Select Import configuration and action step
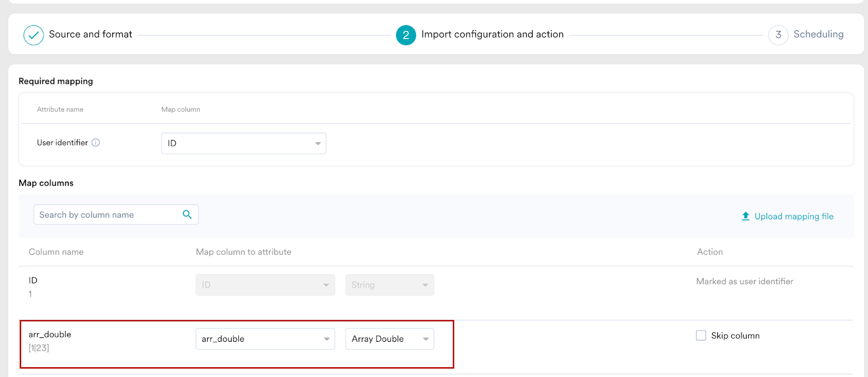 tap(492, 34)
